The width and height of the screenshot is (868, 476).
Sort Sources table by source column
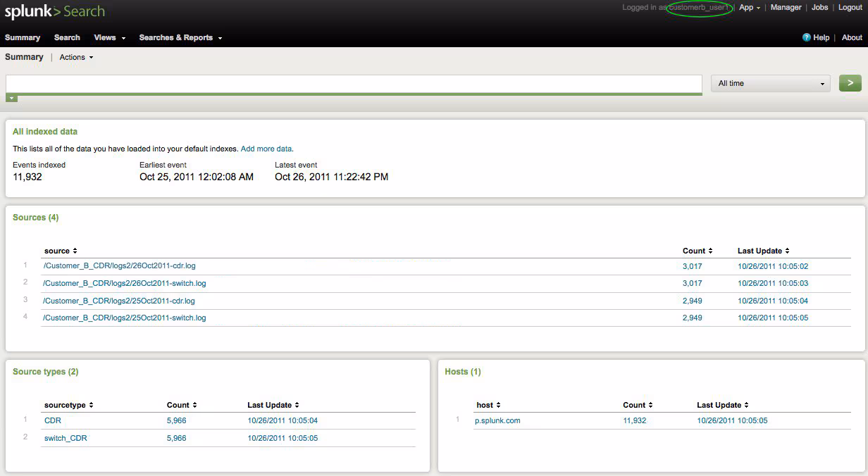(61, 251)
